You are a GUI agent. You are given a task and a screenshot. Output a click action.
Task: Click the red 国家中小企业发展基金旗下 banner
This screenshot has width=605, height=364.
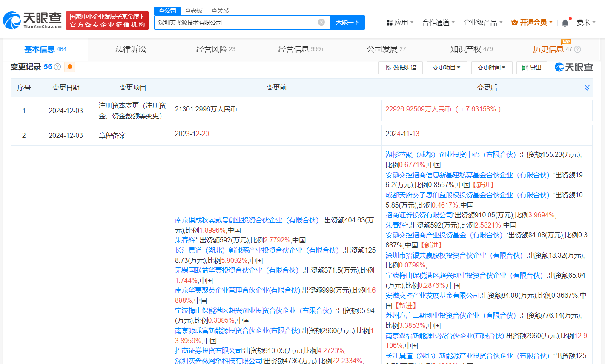107,20
